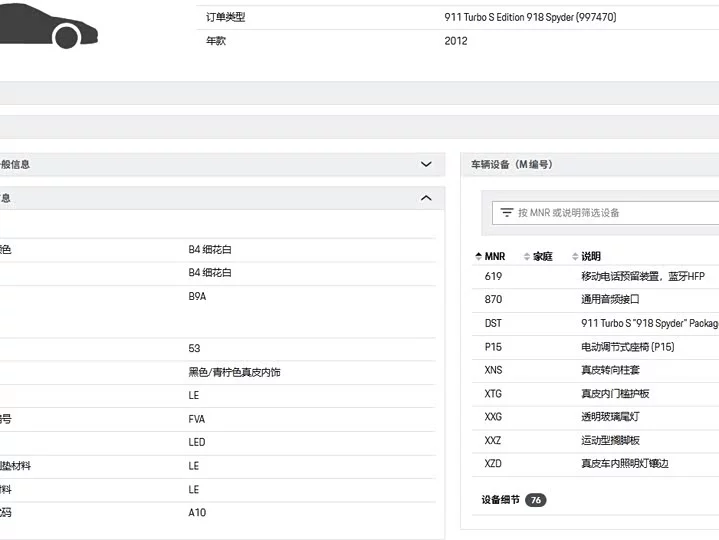This screenshot has width=719, height=540.
Task: Click the 911 Turbo S Edition 918 Spyder text
Action: click(x=508, y=17)
